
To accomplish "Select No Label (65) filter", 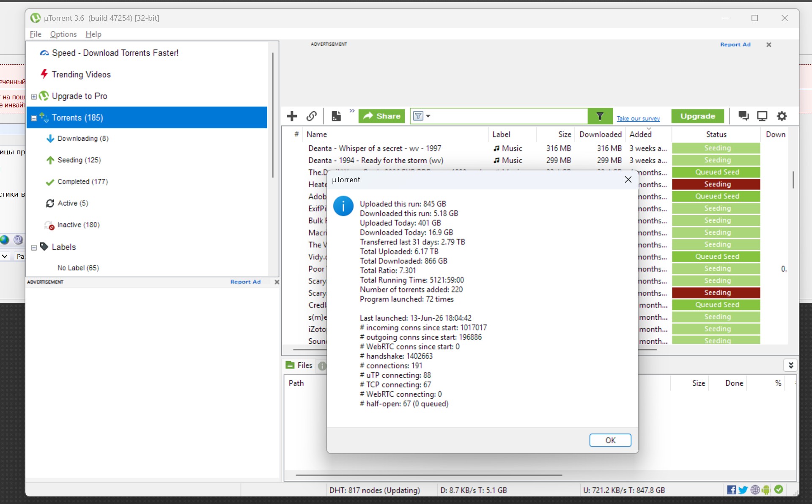I will [x=78, y=268].
